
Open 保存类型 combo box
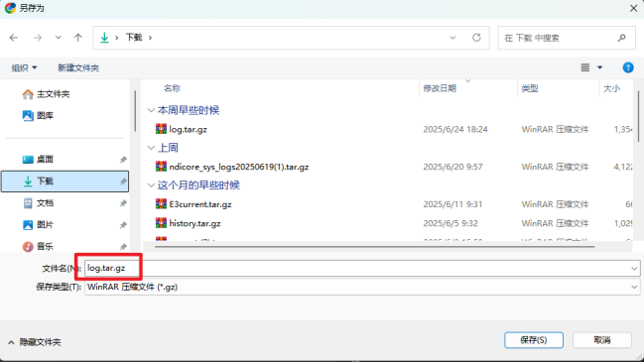362,287
